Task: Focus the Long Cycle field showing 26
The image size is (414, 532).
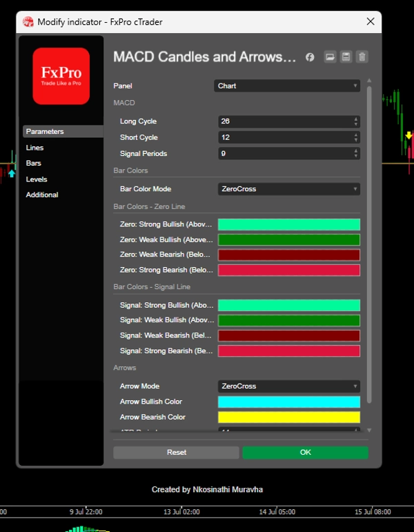Action: click(289, 121)
